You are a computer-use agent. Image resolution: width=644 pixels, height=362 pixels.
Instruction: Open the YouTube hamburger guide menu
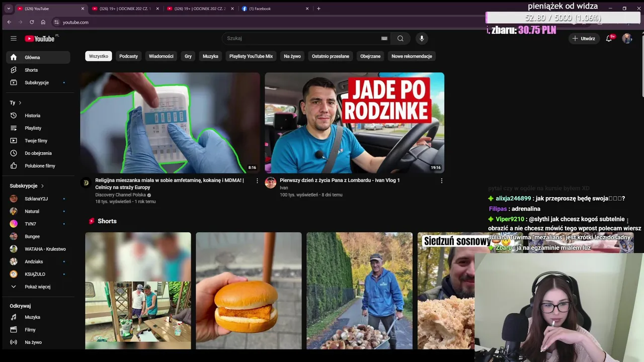pyautogui.click(x=14, y=38)
